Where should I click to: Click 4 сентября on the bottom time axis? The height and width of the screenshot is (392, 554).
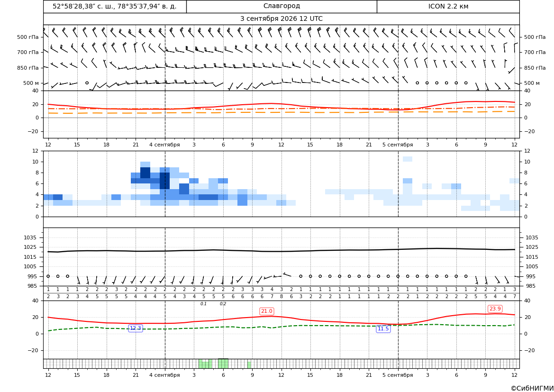point(164,375)
